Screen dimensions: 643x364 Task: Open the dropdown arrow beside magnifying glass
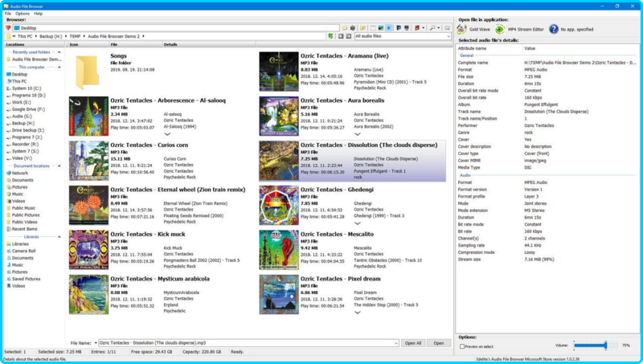pos(438,28)
